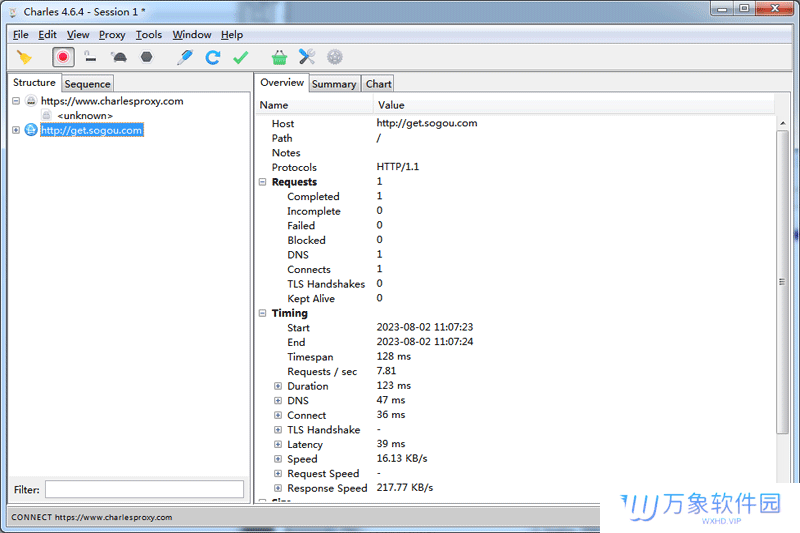
Task: Toggle breakpoints hexagon icon
Action: 146,57
